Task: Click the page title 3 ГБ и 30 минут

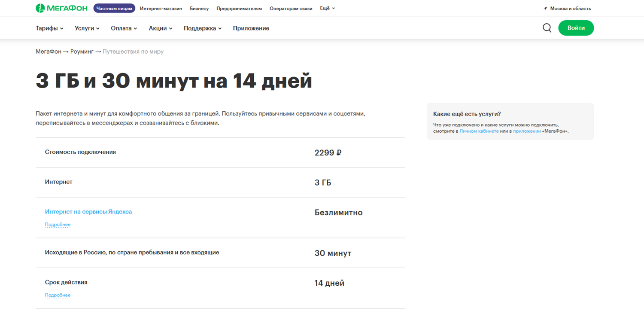Action: click(x=174, y=81)
